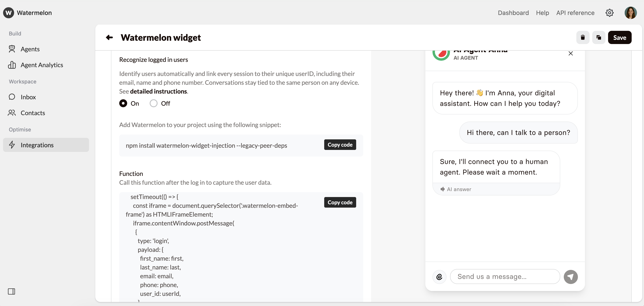Click the attachment icon in chat preview

coord(439,277)
